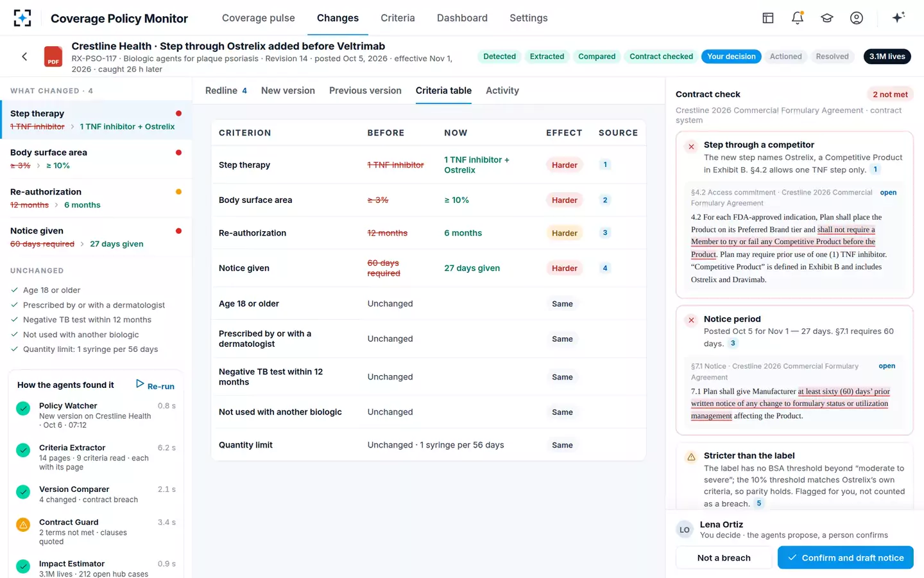Open the Criteria nav tab
The height and width of the screenshot is (578, 924).
(398, 18)
